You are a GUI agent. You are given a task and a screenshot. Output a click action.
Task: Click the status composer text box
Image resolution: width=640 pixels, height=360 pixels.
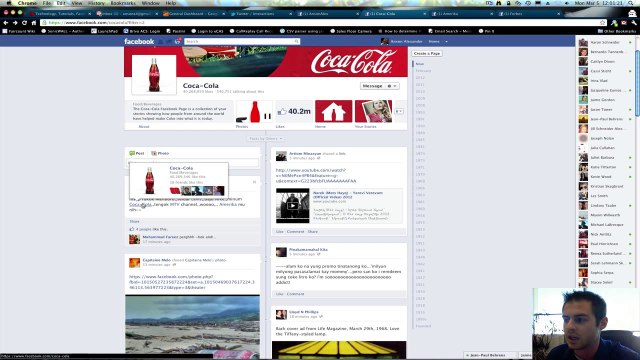[x=194, y=163]
